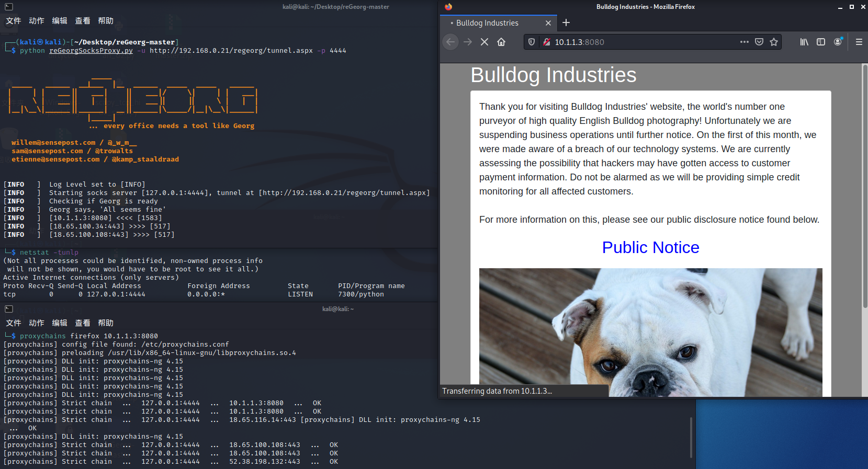The image size is (868, 469).
Task: Open 编辑 menu in bottom terminal
Action: pos(60,323)
